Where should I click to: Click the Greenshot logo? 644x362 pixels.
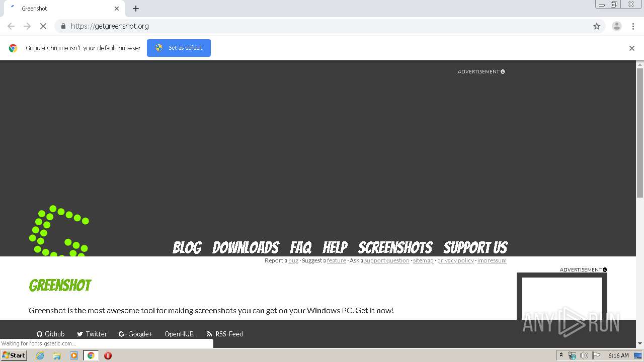pos(59,231)
